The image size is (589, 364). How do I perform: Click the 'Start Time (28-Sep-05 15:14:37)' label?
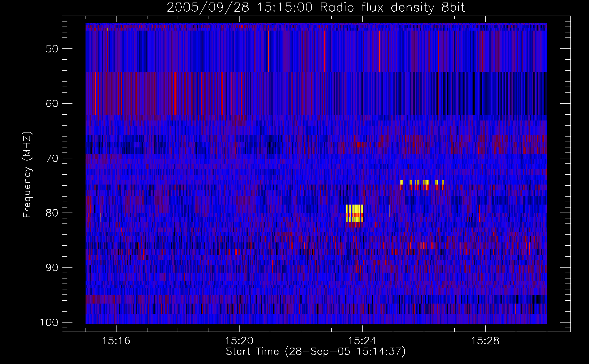[316, 352]
